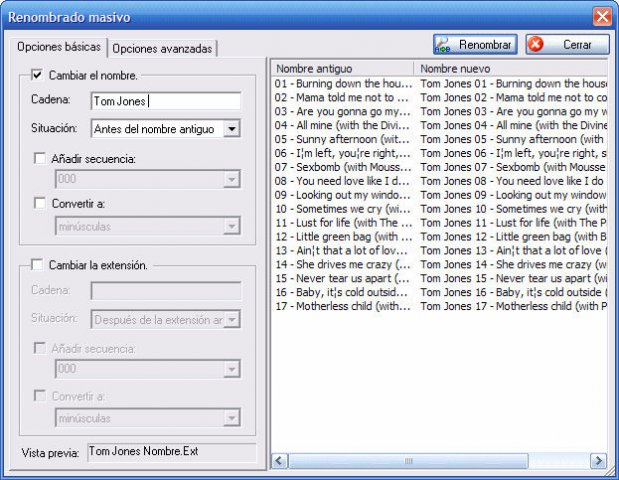Select row 03 - Are you gonna go my
Screen dimensions: 619x480
(343, 111)
